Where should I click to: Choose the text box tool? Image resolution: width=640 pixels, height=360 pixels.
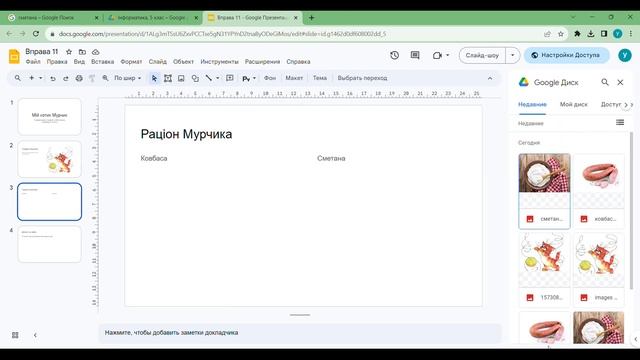click(x=168, y=78)
